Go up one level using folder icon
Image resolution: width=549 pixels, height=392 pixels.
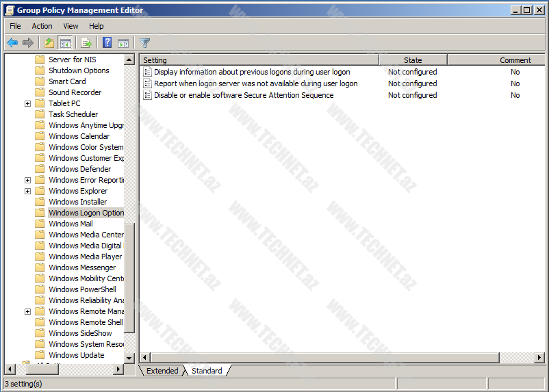(49, 43)
